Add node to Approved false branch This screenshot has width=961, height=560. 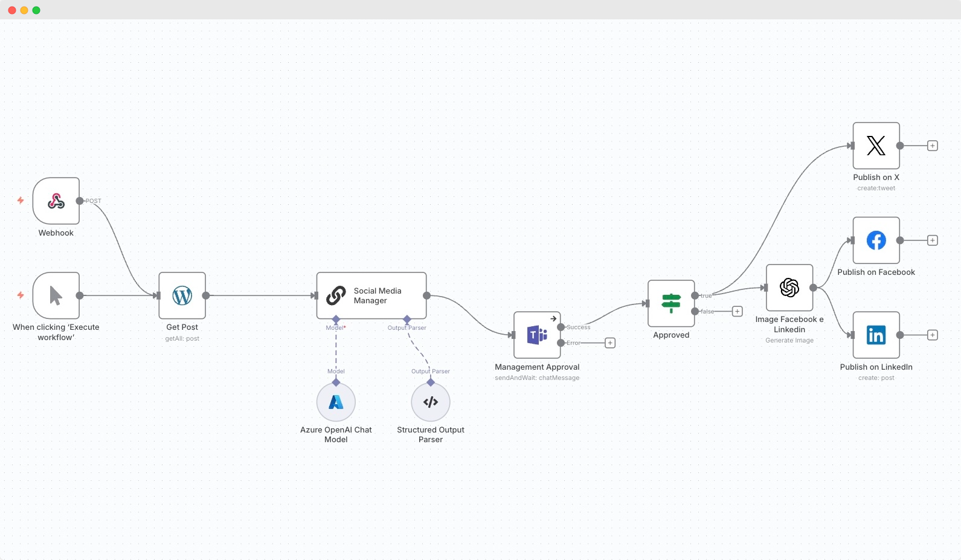[x=738, y=312]
